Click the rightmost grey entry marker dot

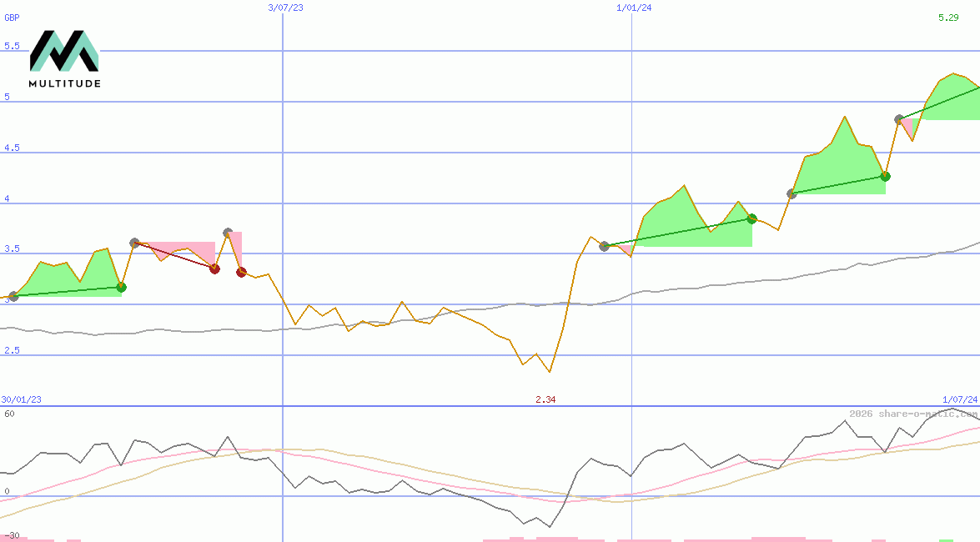899,119
